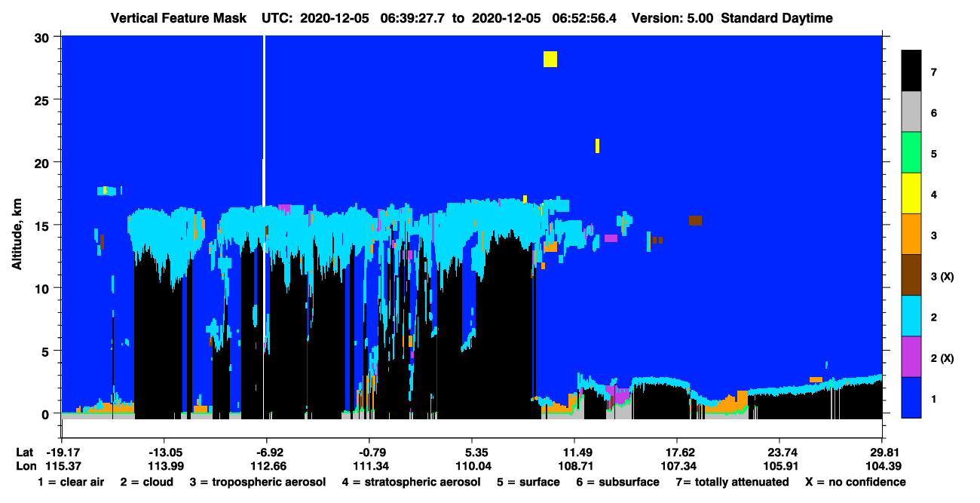Viewport: 980px width, 503px height.
Task: Click the y-axis tick label 20
Action: coord(43,163)
